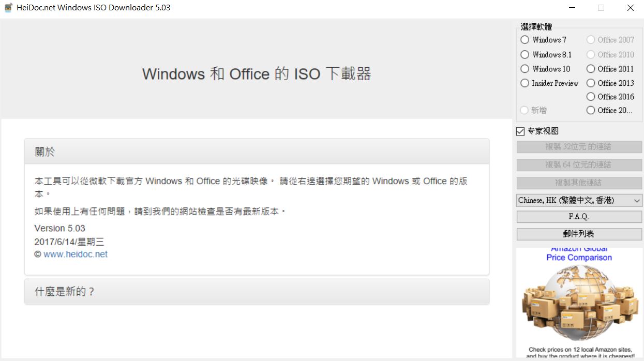Select the Insider Preview option
The height and width of the screenshot is (361, 644).
pos(549,83)
